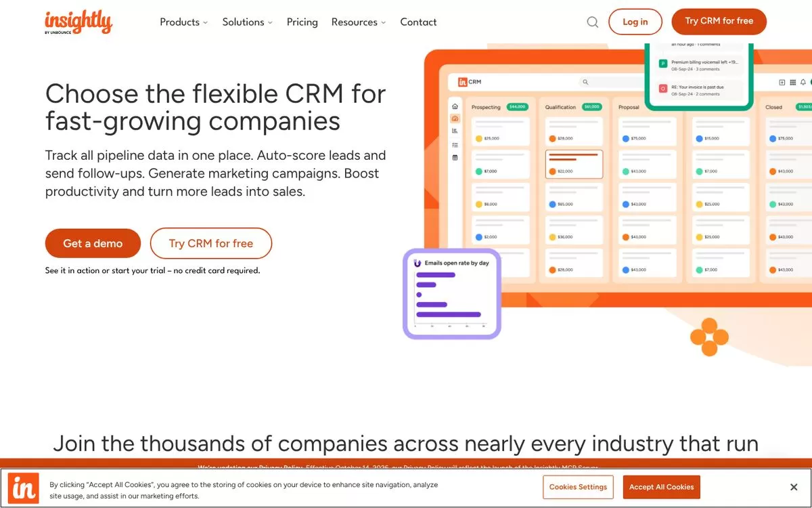Click the $2,000 deal card in Prospecting
The height and width of the screenshot is (508, 812).
point(501,230)
